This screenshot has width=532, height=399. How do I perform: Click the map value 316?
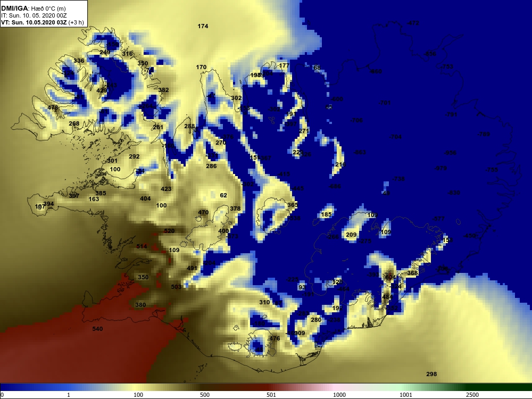click(127, 54)
